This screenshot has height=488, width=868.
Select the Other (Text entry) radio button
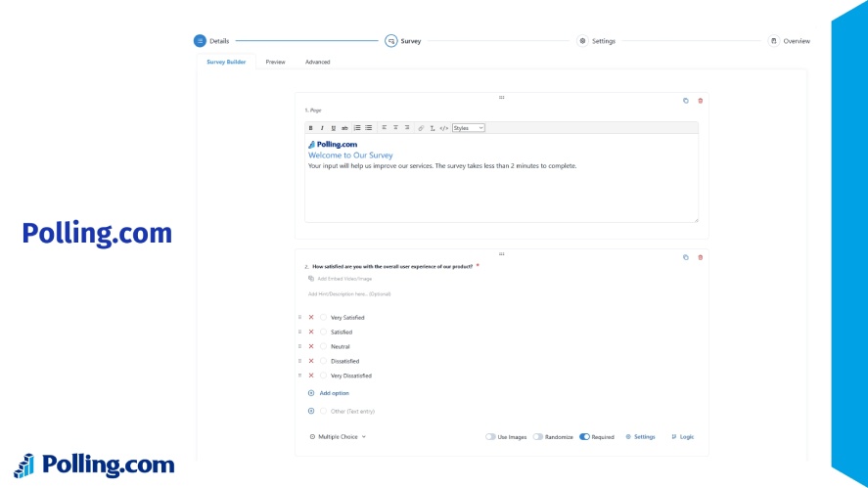click(x=323, y=411)
